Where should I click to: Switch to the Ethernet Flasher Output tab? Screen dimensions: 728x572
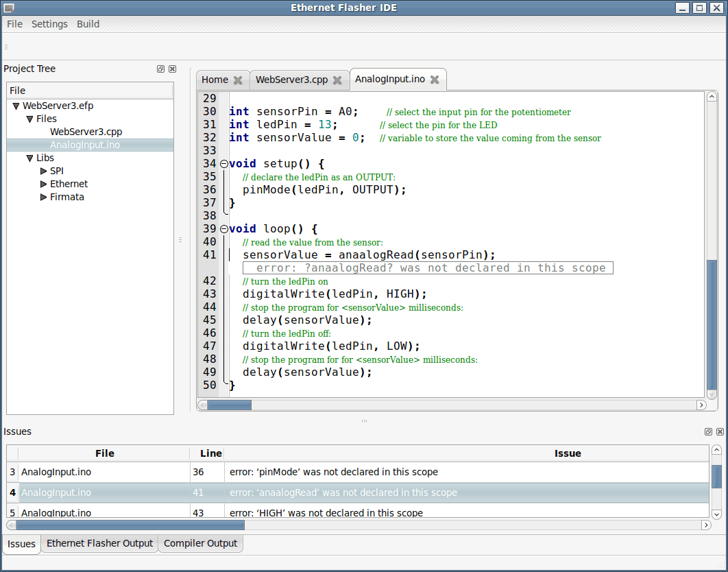[99, 543]
